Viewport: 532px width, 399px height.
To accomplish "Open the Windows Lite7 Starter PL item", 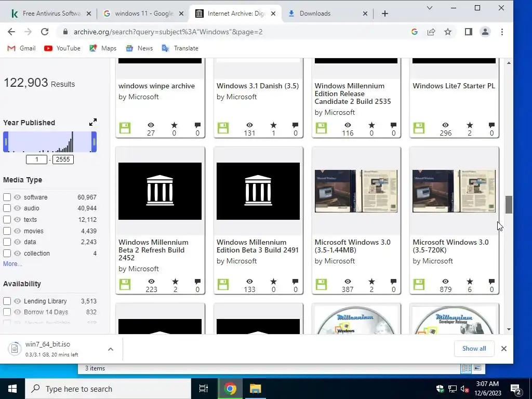I will point(454,86).
